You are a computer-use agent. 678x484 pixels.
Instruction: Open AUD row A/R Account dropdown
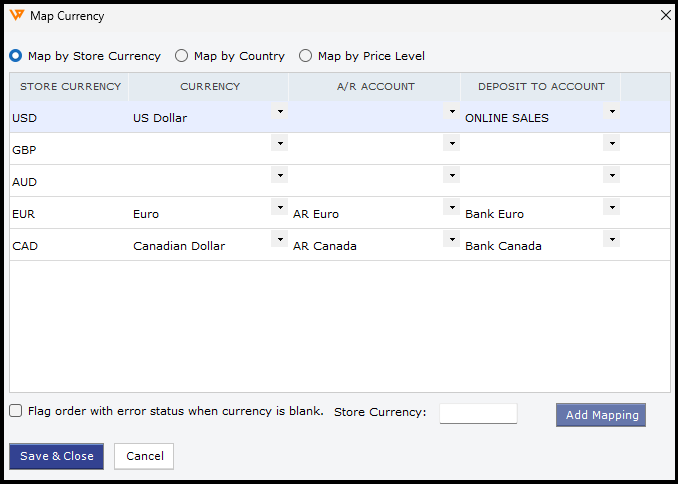click(x=452, y=175)
